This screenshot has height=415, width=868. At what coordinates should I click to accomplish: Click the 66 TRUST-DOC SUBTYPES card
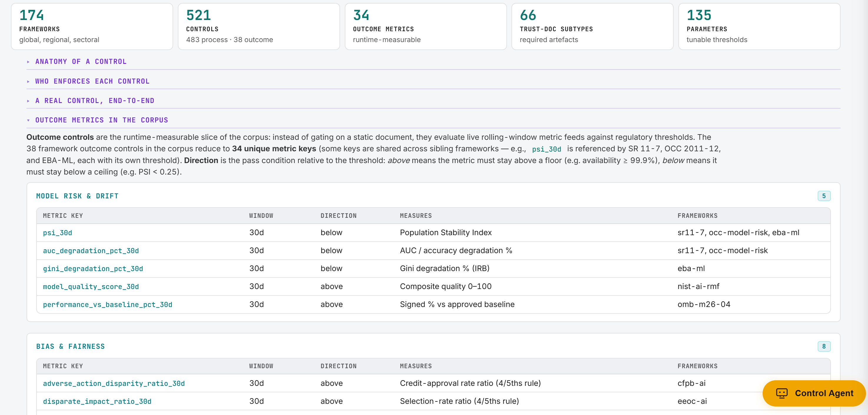tap(592, 26)
